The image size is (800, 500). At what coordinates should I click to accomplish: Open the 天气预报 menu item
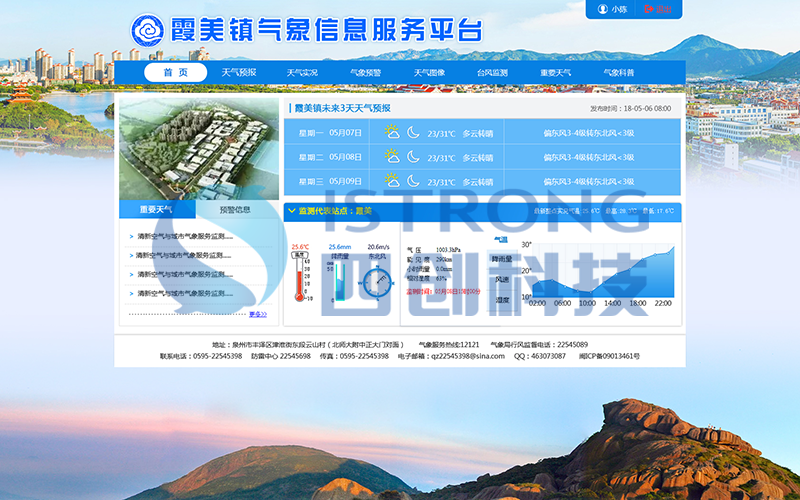click(239, 72)
